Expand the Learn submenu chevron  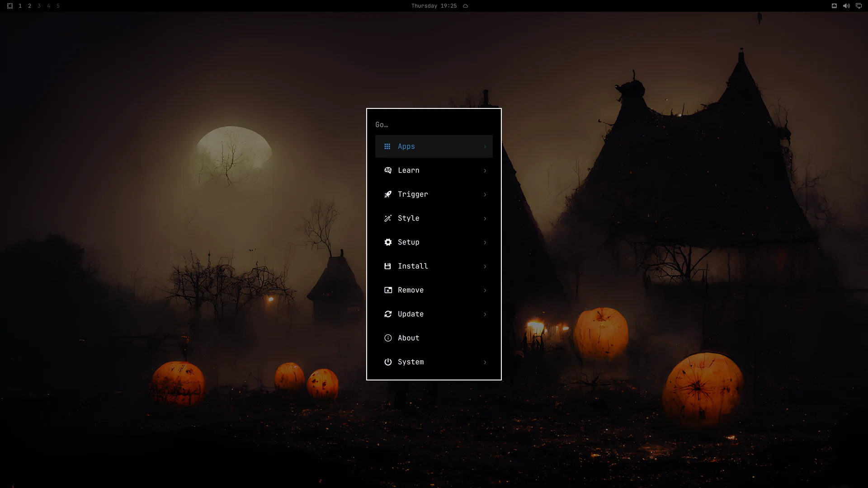tap(485, 170)
